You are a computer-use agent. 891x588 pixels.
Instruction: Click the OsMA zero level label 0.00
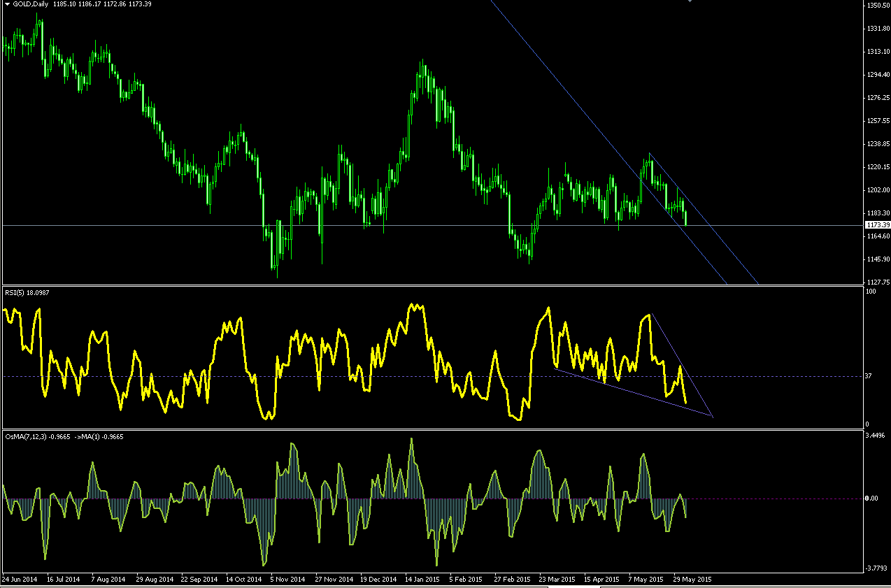(x=871, y=499)
